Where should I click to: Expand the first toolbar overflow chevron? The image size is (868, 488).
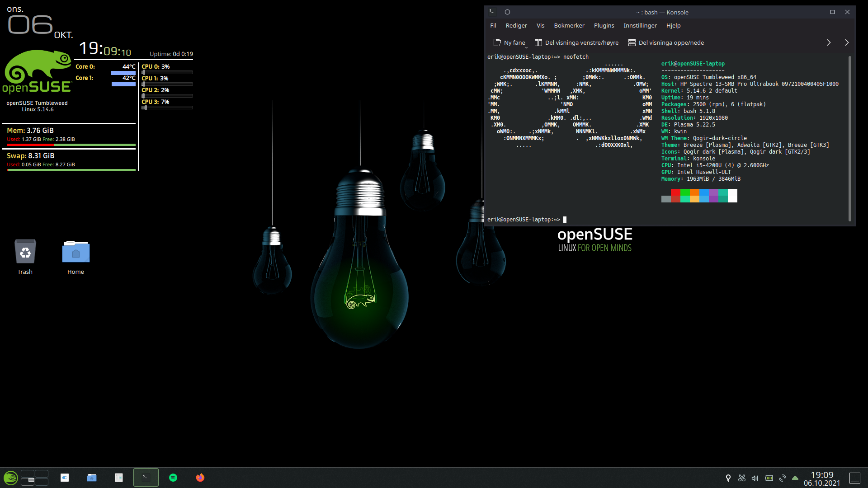tap(829, 42)
